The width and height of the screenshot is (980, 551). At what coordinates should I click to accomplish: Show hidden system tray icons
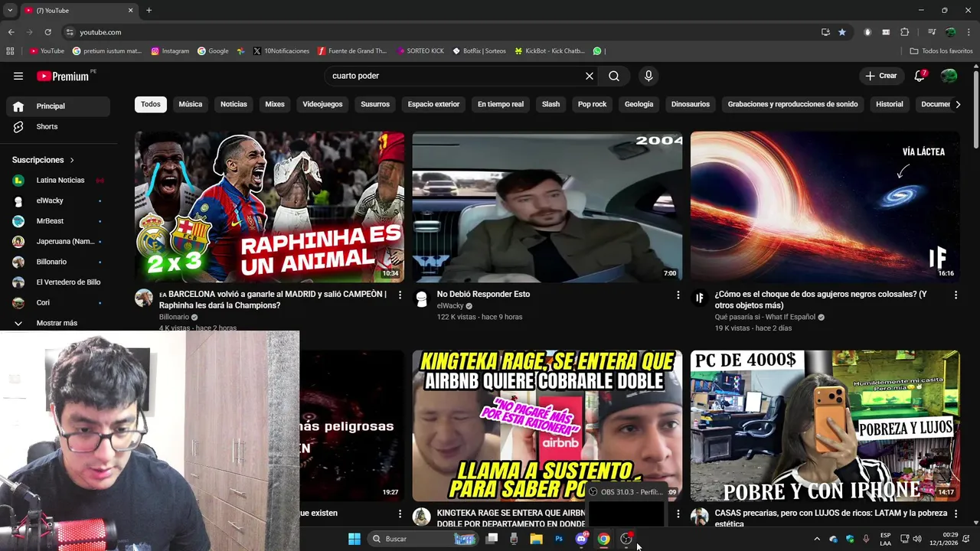click(x=816, y=539)
